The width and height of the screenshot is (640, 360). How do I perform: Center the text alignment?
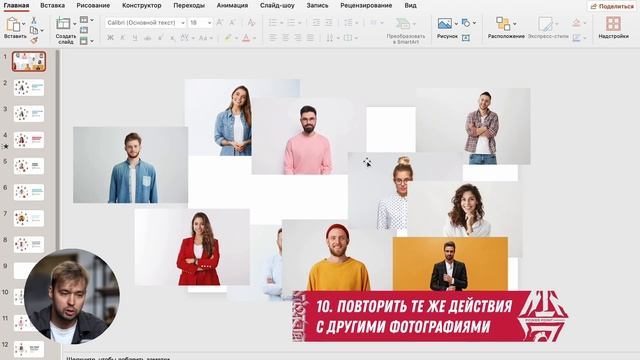[x=285, y=38]
